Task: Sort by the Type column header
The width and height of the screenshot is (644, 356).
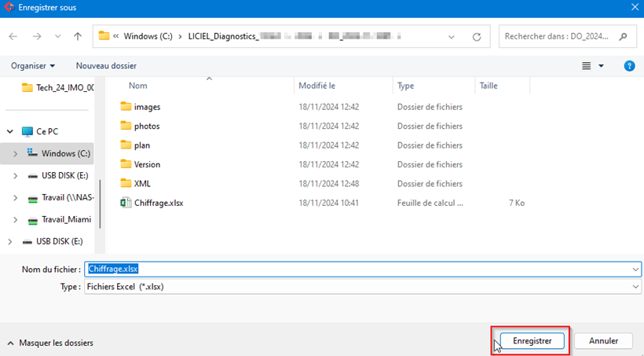Action: pyautogui.click(x=405, y=86)
